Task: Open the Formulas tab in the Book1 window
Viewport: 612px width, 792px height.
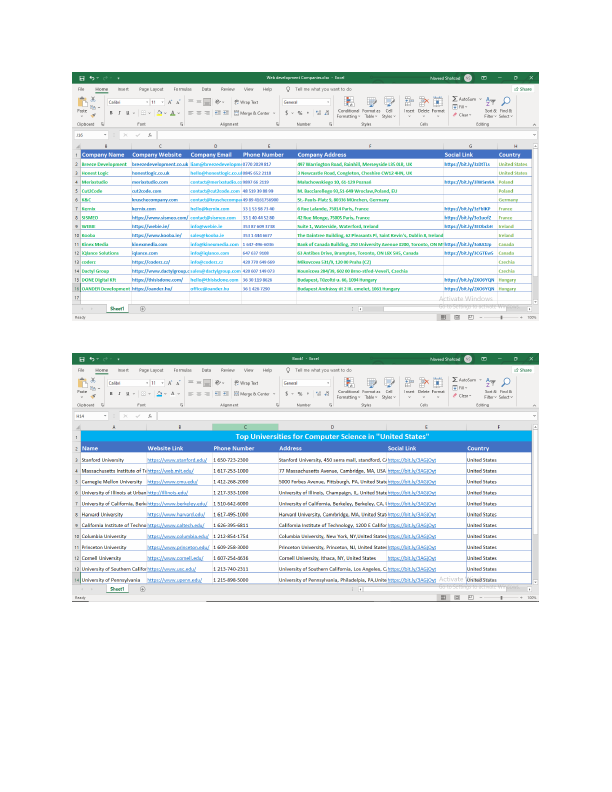Action: [x=183, y=370]
